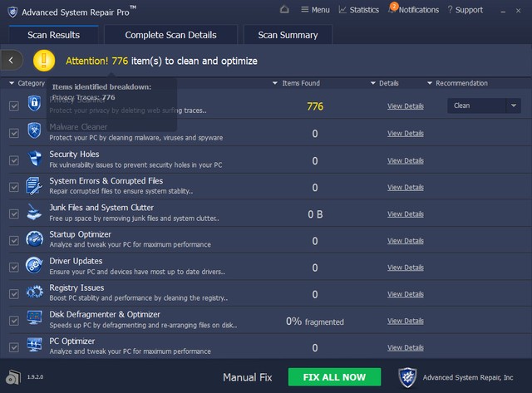Screen dimensions: 532x393
Task: Uncheck the Malware Cleaner checkbox
Action: click(14, 133)
